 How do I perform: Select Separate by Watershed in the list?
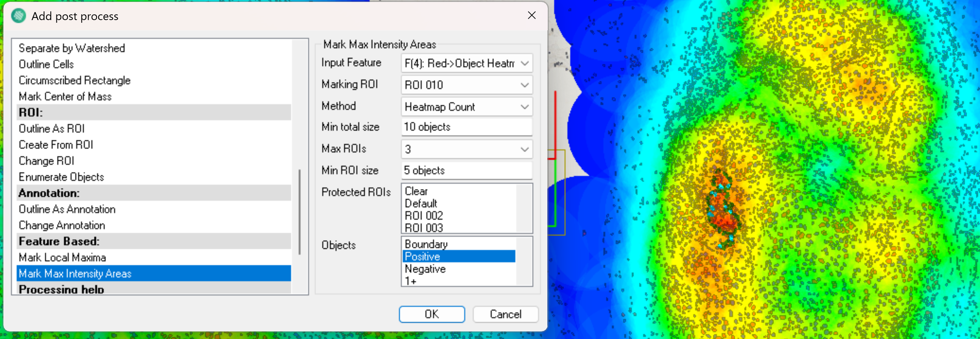pos(154,48)
